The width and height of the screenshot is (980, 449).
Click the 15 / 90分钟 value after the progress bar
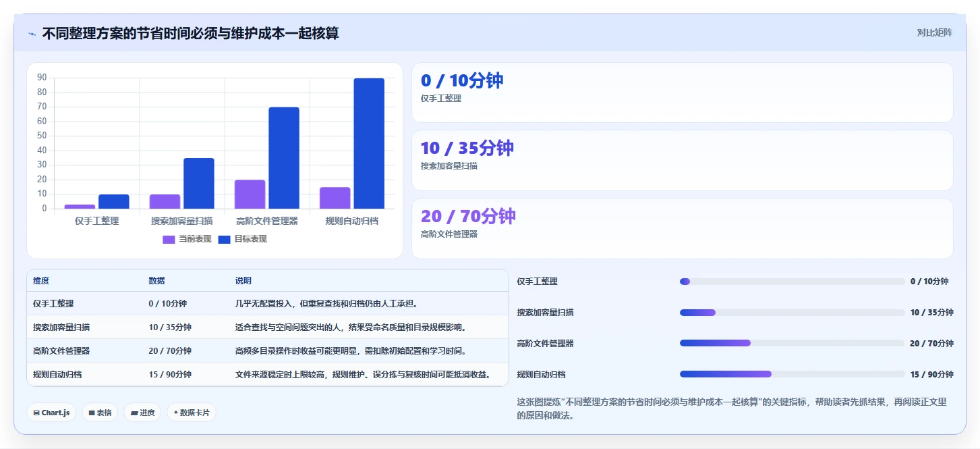click(x=932, y=374)
